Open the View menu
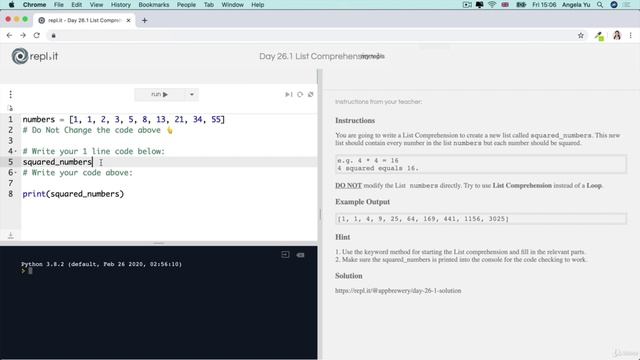The width and height of the screenshot is (640, 360). point(96,5)
